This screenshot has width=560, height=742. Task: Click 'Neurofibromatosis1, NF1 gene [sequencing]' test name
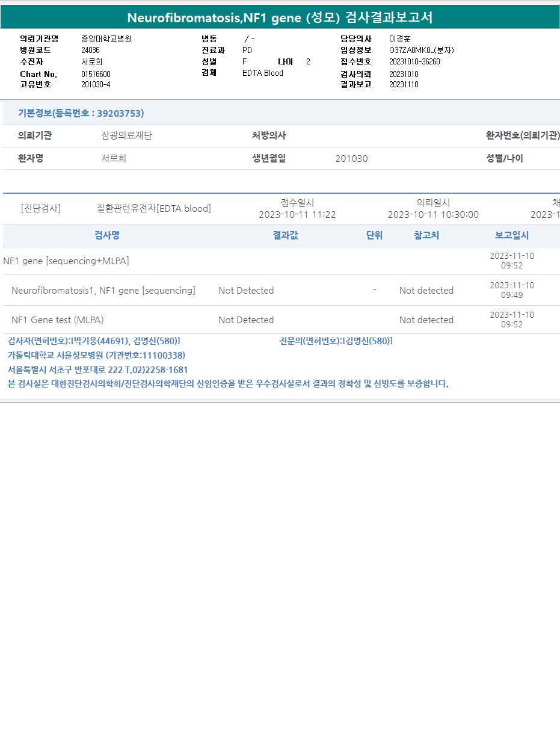pos(103,290)
